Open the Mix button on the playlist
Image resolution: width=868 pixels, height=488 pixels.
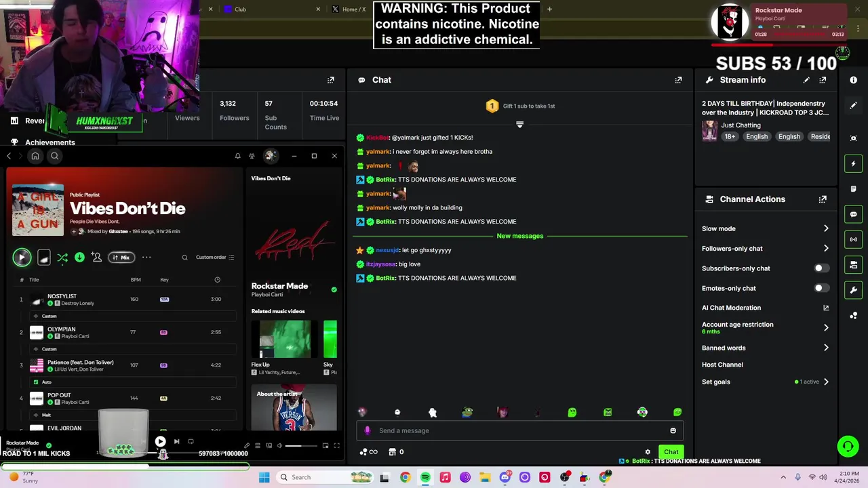pos(121,258)
